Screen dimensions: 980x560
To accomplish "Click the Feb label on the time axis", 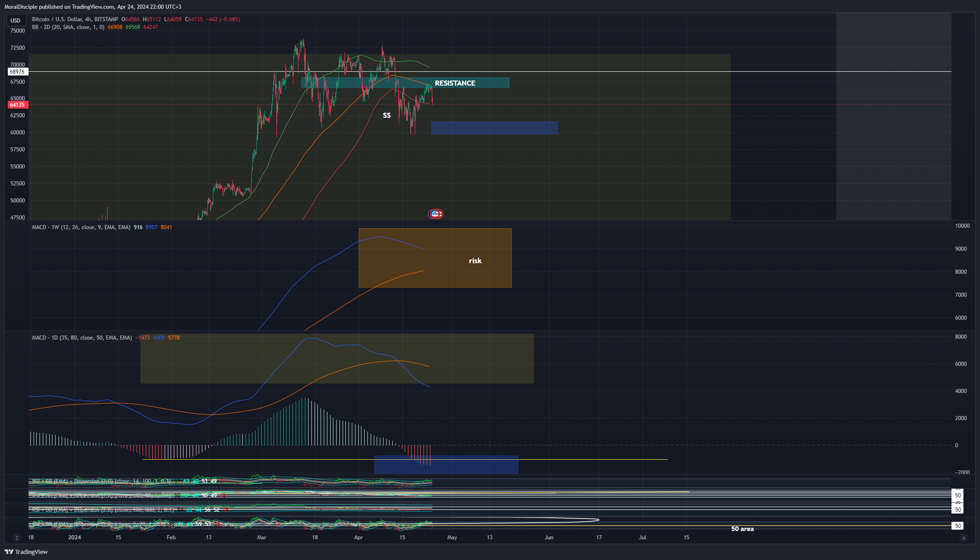I will pyautogui.click(x=171, y=537).
